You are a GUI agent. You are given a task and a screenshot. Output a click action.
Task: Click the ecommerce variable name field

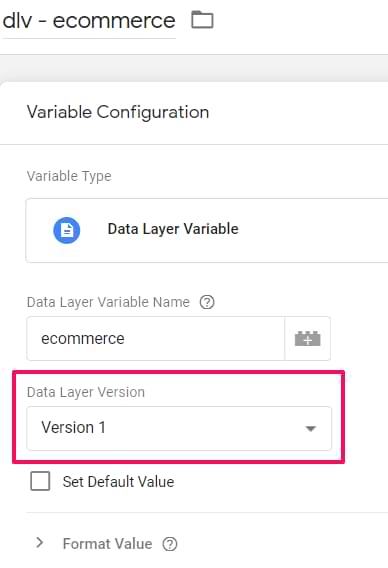[x=156, y=339]
